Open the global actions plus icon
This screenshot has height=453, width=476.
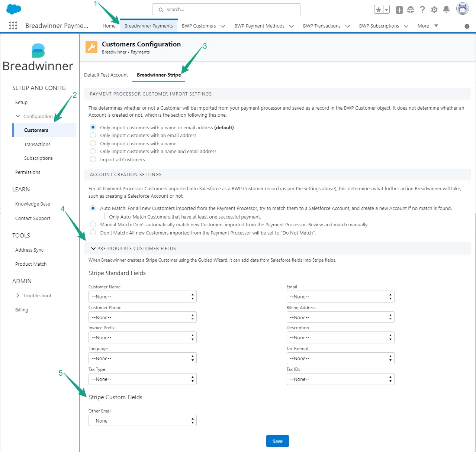click(399, 10)
